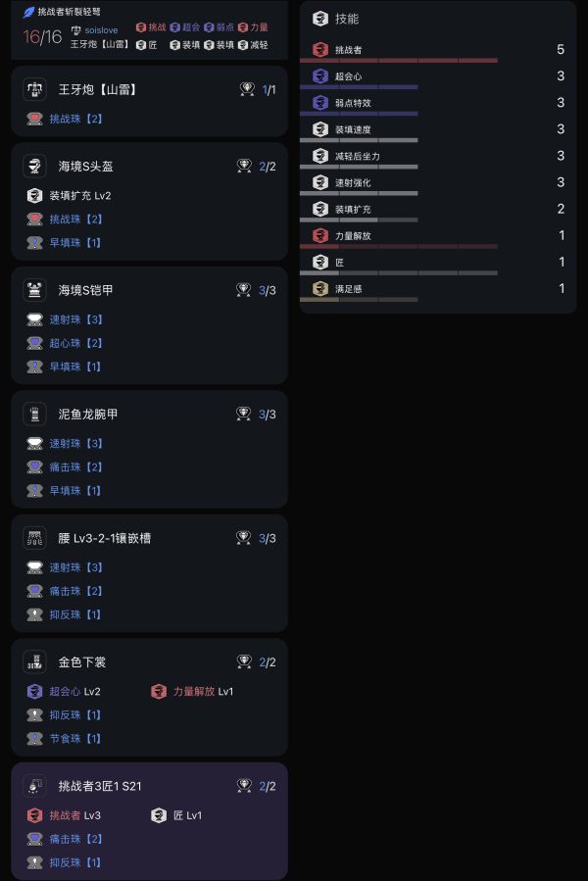Click the feather icon beside 挑战者斩裂轻弩
The height and width of the screenshot is (881, 588).
(x=28, y=11)
